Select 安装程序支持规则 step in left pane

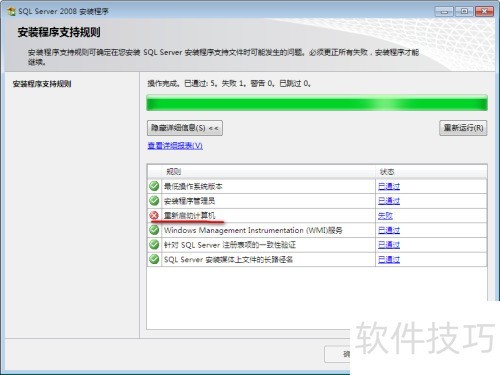point(42,84)
